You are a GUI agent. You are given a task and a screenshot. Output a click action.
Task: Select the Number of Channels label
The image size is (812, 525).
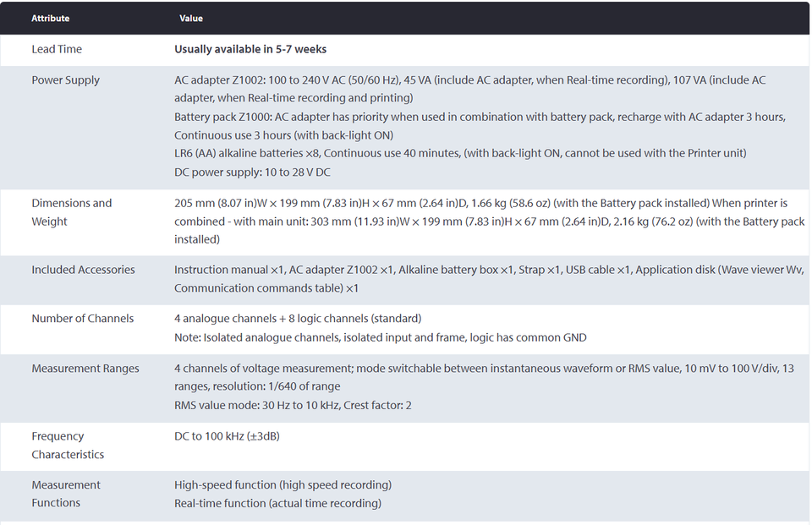tap(82, 319)
